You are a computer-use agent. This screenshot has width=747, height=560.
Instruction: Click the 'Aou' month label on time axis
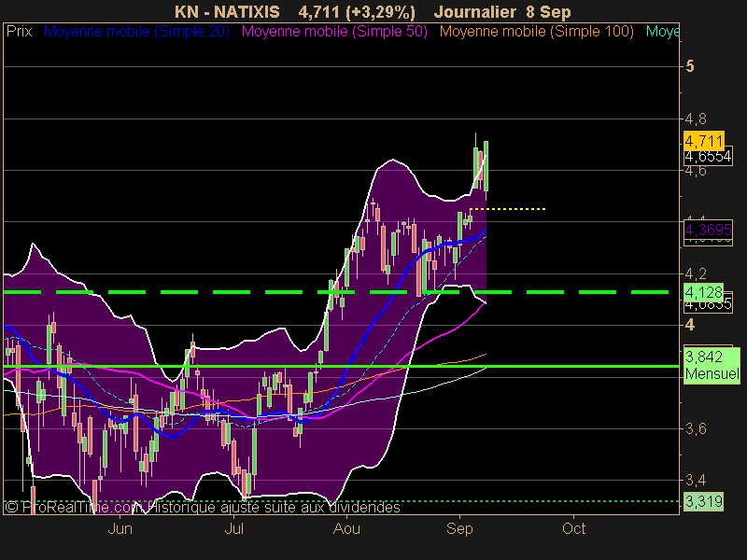pyautogui.click(x=346, y=528)
